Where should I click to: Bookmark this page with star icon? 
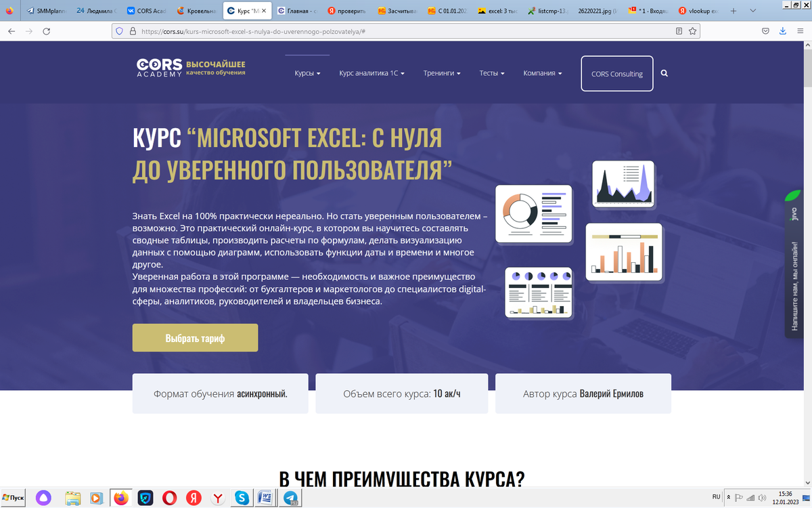692,31
